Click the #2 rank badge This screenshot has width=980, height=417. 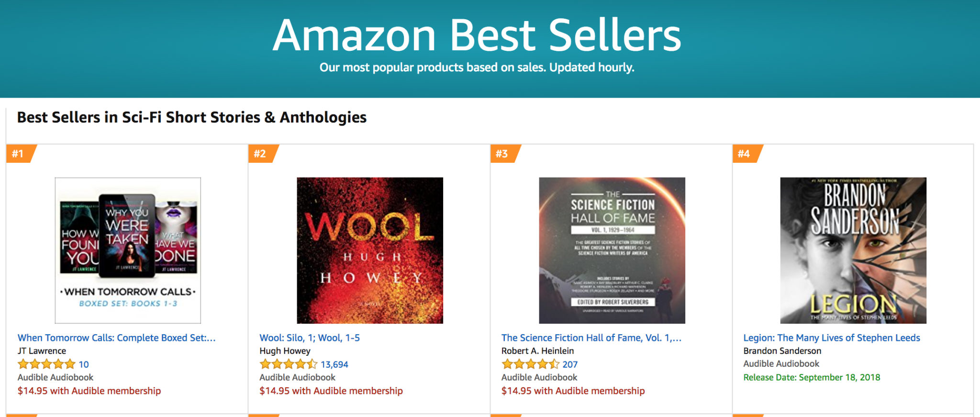coord(262,154)
